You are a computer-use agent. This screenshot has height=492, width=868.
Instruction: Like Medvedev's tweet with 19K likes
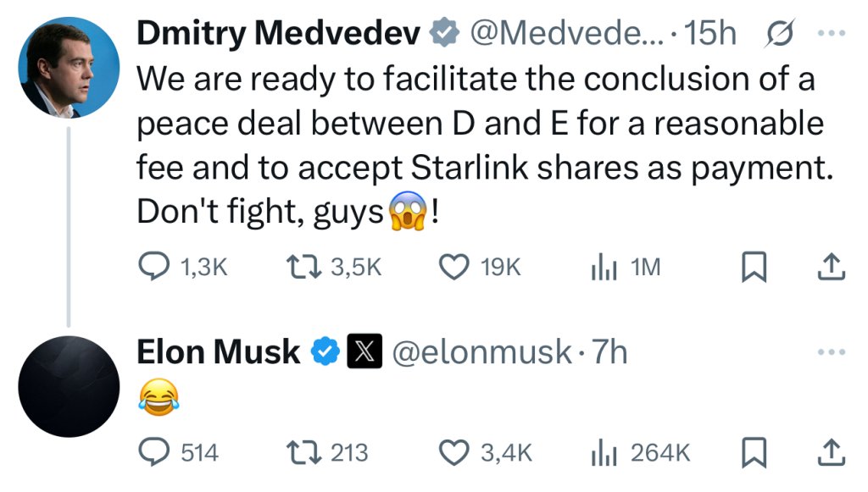(454, 267)
